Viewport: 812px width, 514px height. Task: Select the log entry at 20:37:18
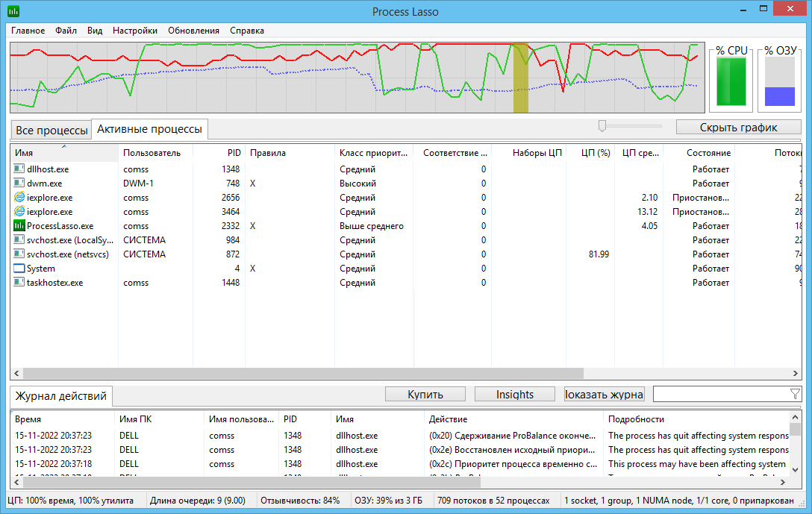400,464
